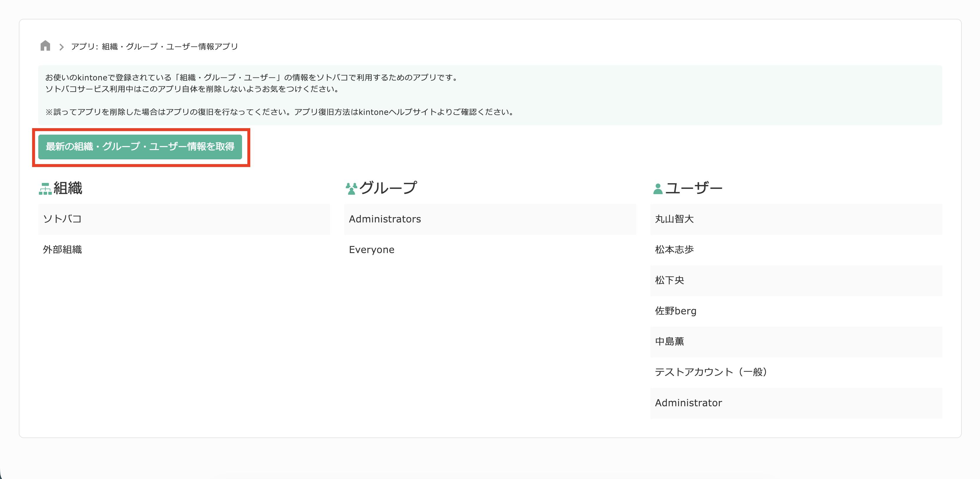Viewport: 980px width, 479px height.
Task: Click the 組織 section heading
Action: tap(68, 188)
